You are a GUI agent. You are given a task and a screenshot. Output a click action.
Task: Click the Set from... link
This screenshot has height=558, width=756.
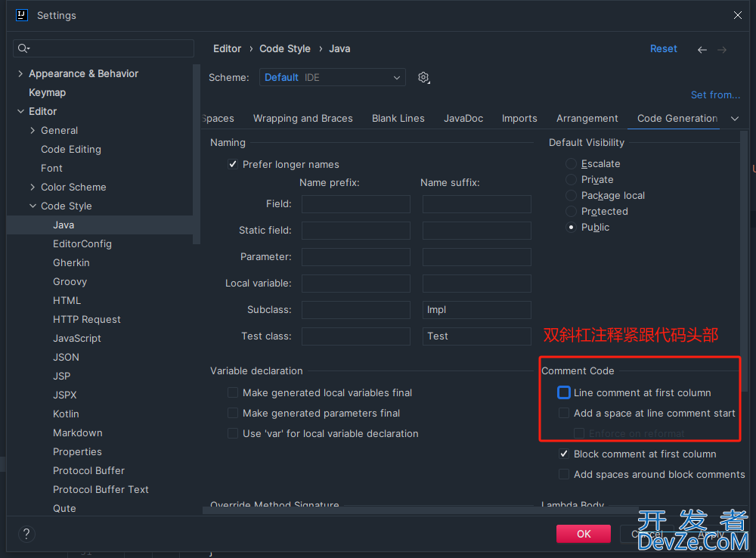[x=715, y=95]
